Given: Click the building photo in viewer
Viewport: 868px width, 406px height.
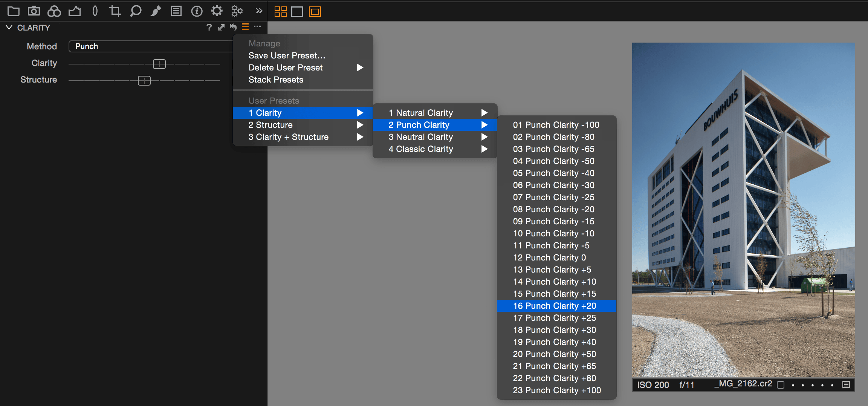Looking at the screenshot, I should [x=743, y=210].
